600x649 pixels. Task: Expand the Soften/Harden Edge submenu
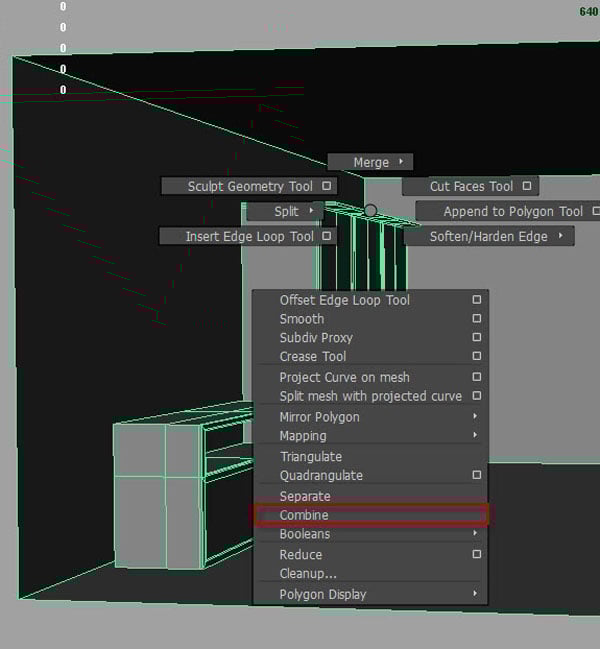[489, 237]
